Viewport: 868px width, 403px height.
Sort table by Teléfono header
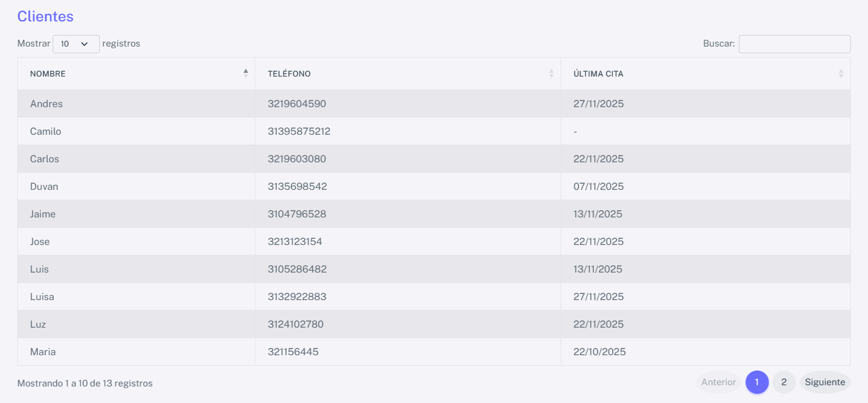289,74
